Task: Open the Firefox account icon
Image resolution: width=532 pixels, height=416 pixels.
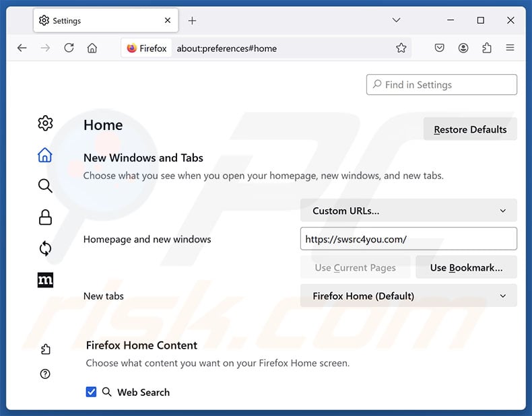Action: click(x=463, y=48)
